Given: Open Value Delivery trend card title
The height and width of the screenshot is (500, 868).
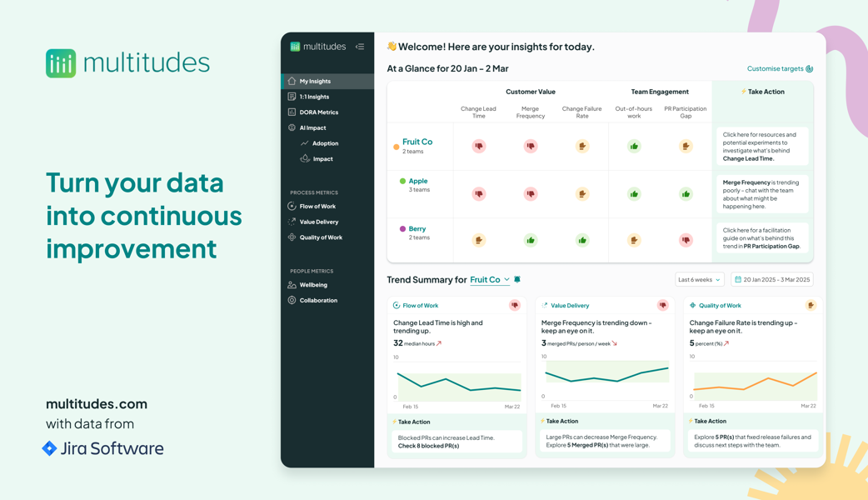Looking at the screenshot, I should [570, 306].
